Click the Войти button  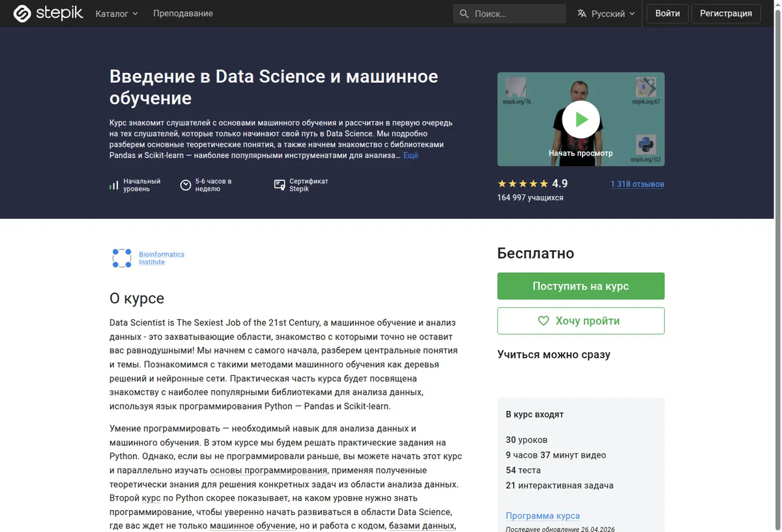point(667,14)
